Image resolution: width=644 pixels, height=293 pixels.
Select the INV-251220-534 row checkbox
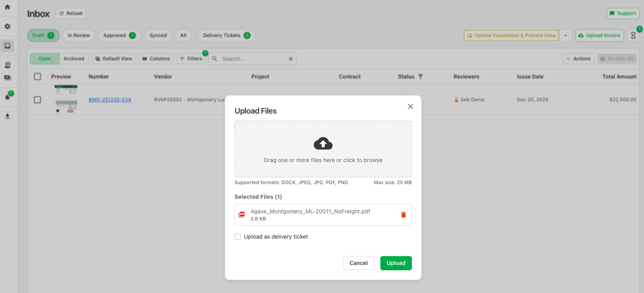(37, 100)
